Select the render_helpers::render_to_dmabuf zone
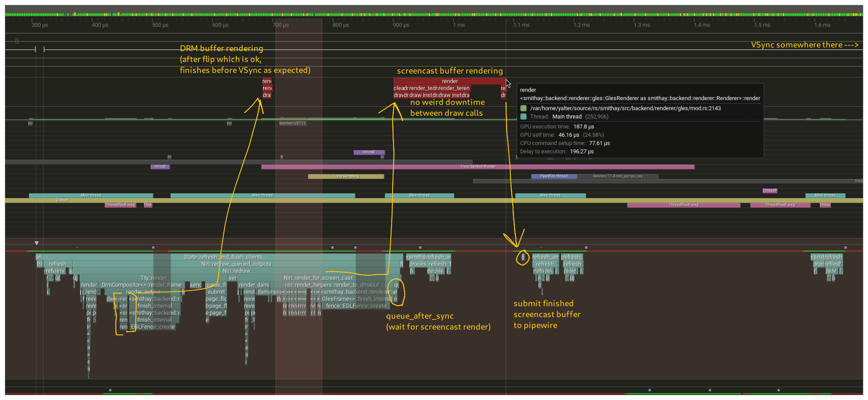 pos(332,285)
